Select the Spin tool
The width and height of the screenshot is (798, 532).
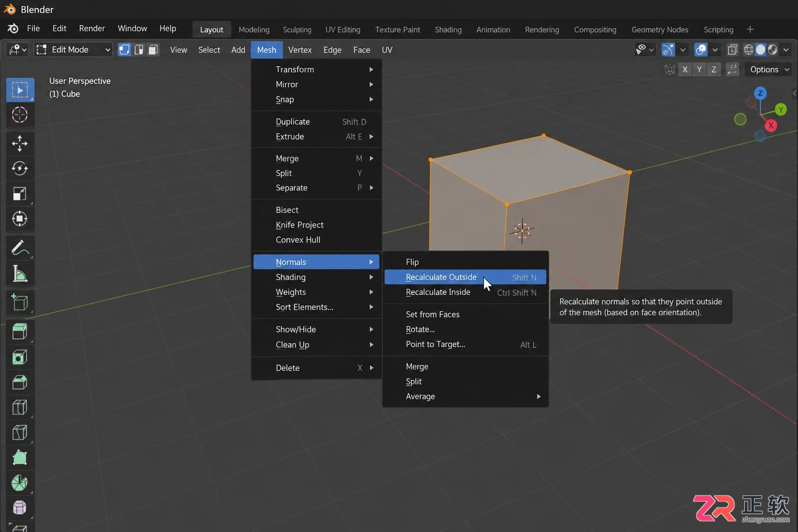coord(20,482)
